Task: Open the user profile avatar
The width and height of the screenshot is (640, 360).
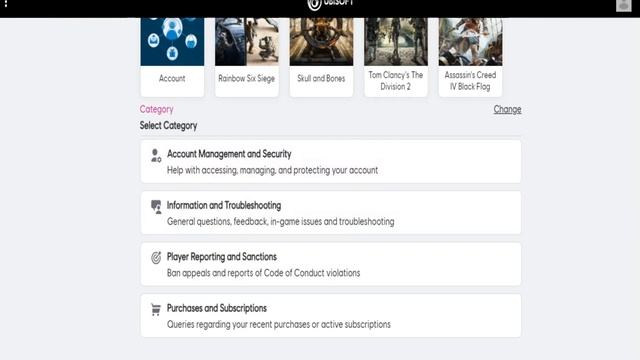Action: tap(623, 5)
